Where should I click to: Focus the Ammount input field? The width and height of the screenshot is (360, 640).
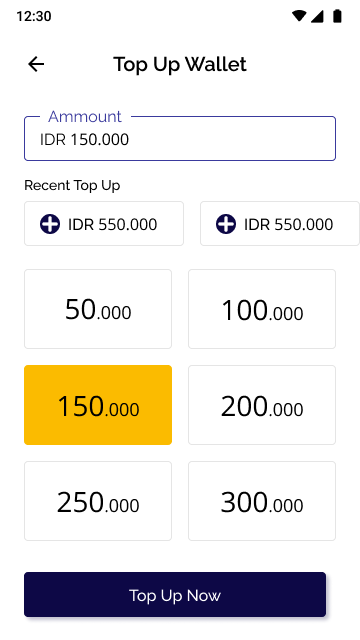click(180, 139)
